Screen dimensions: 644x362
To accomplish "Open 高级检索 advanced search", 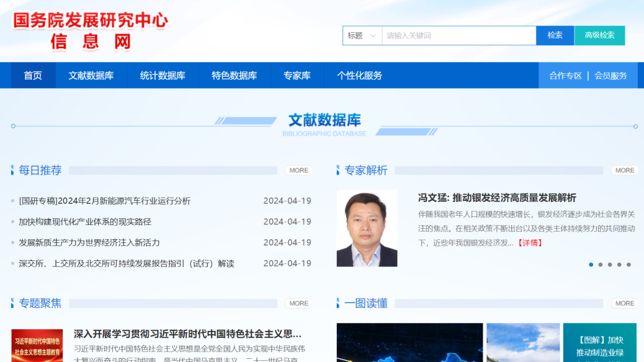I will (599, 36).
